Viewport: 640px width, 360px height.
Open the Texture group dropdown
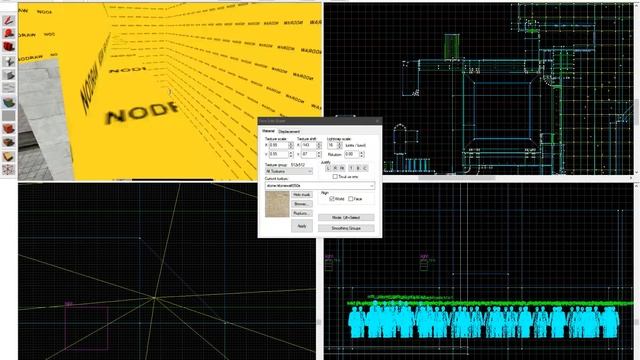(x=289, y=171)
